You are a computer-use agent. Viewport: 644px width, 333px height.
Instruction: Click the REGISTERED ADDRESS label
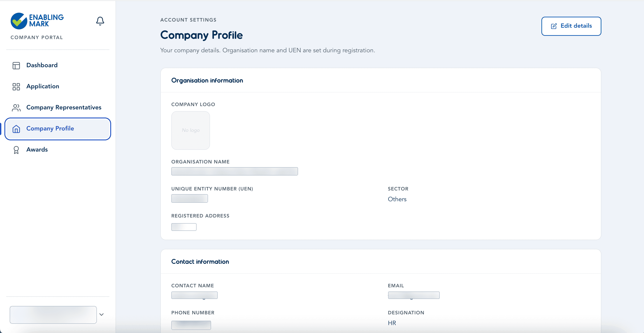[x=200, y=216]
